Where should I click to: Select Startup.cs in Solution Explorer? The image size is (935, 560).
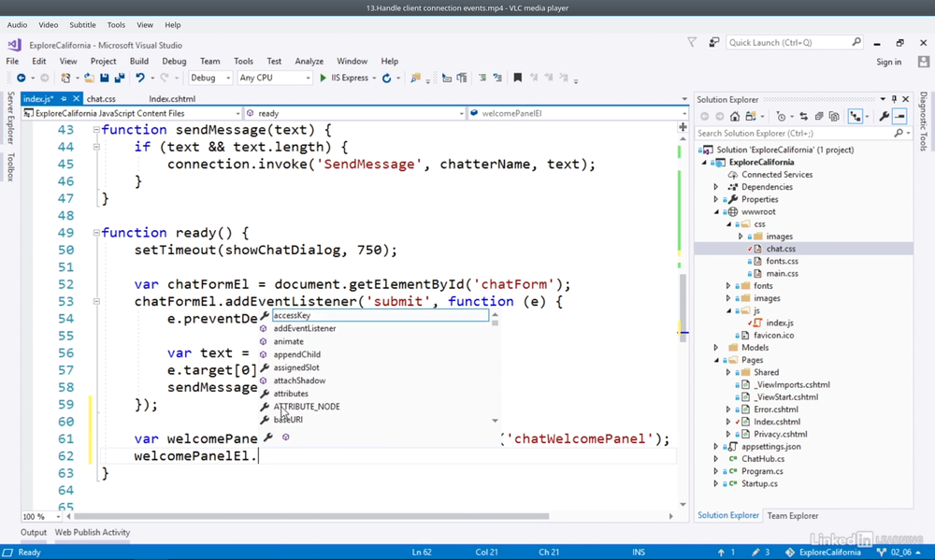[759, 483]
